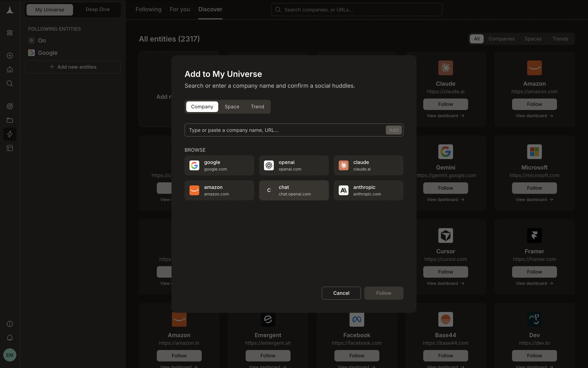Image resolution: width=588 pixels, height=368 pixels.
Task: Open the Following tab
Action: tap(148, 9)
